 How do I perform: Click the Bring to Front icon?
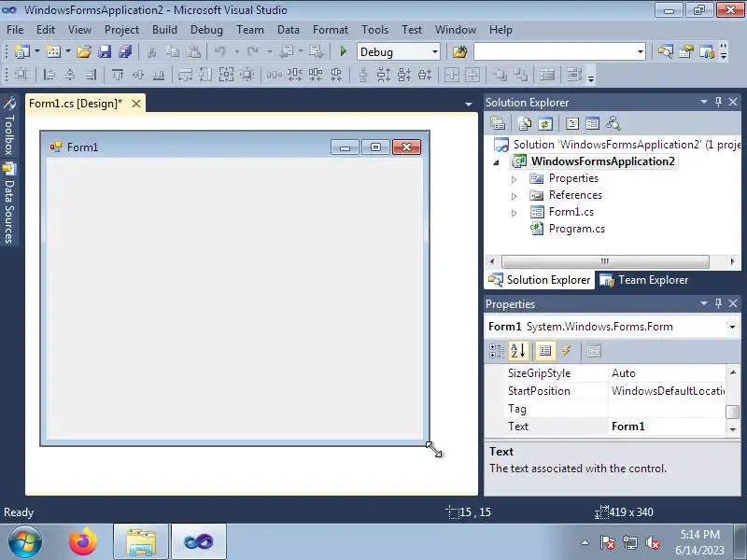coord(500,75)
